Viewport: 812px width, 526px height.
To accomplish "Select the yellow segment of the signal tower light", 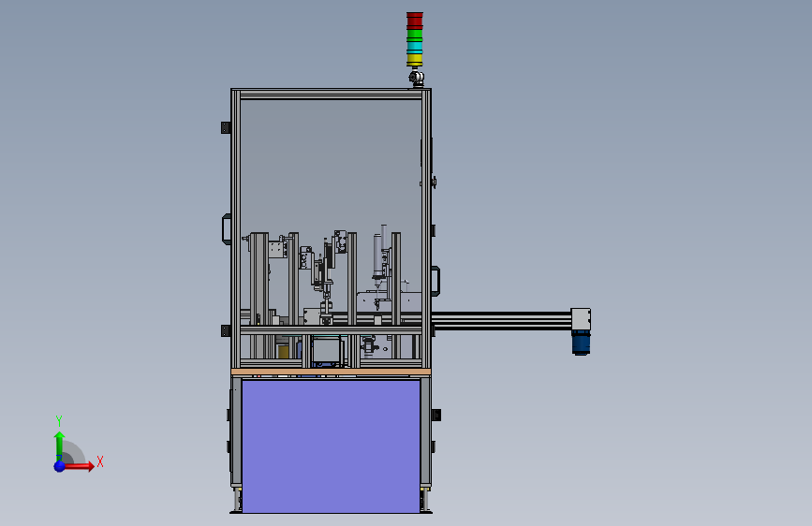I will [415, 61].
